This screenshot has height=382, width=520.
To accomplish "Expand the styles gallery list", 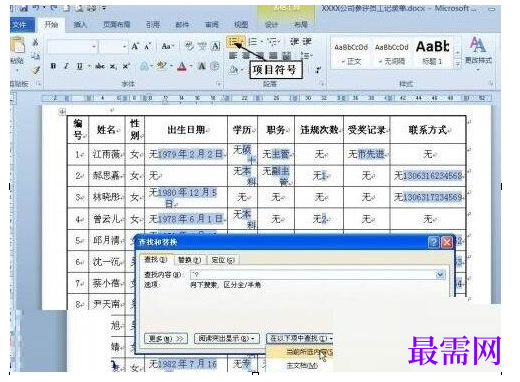I will click(x=458, y=64).
